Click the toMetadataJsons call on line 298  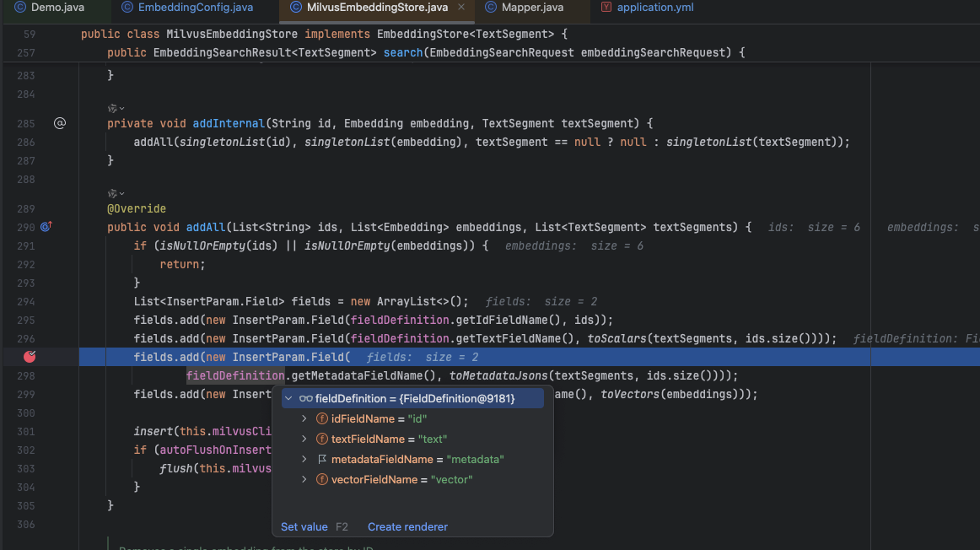[498, 375]
